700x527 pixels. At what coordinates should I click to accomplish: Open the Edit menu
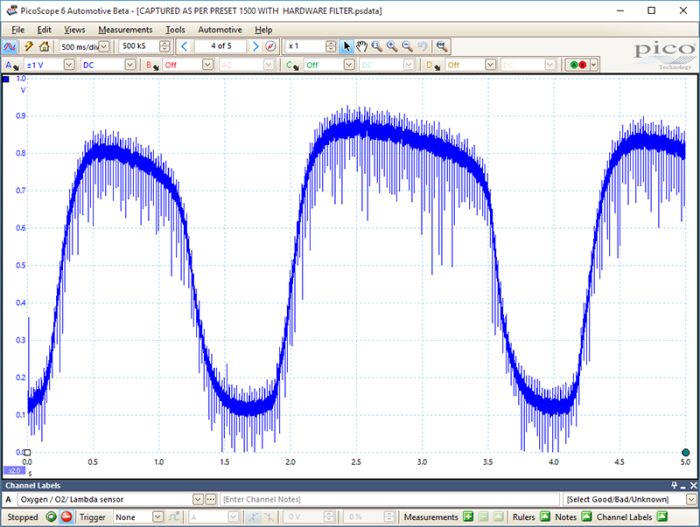(x=44, y=29)
